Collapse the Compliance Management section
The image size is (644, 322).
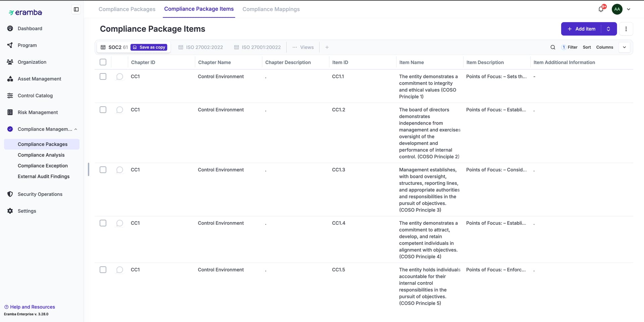pos(76,129)
